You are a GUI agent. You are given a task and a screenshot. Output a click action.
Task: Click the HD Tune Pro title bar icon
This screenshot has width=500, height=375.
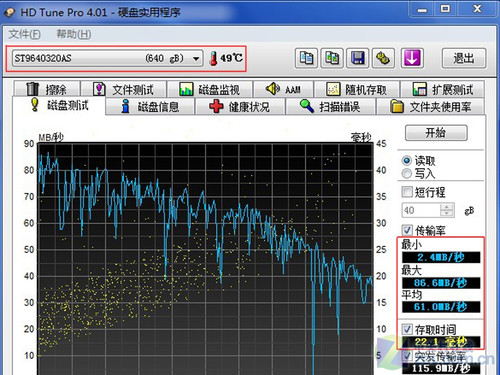[10, 12]
